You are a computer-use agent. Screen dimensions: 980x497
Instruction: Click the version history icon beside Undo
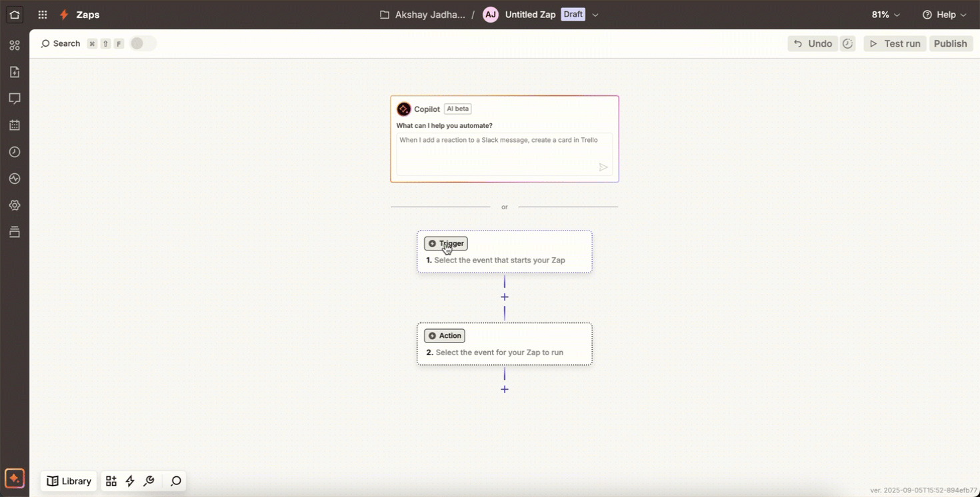848,43
